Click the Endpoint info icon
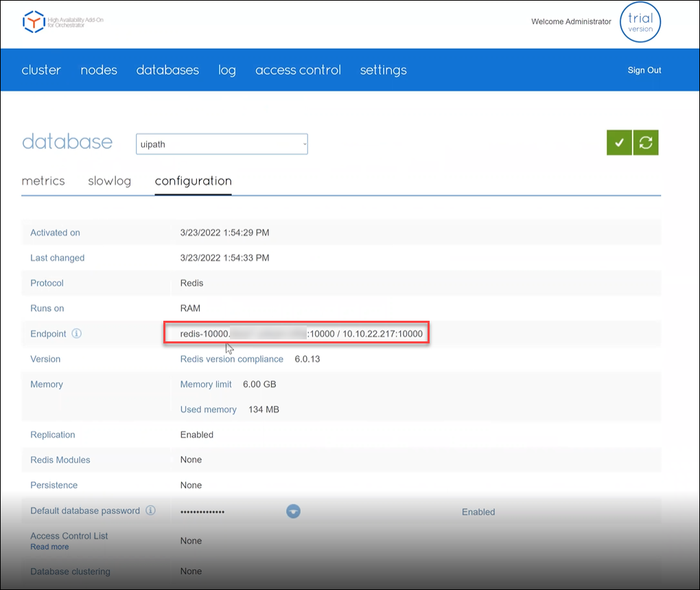Screen dimensions: 700x590 tap(77, 334)
